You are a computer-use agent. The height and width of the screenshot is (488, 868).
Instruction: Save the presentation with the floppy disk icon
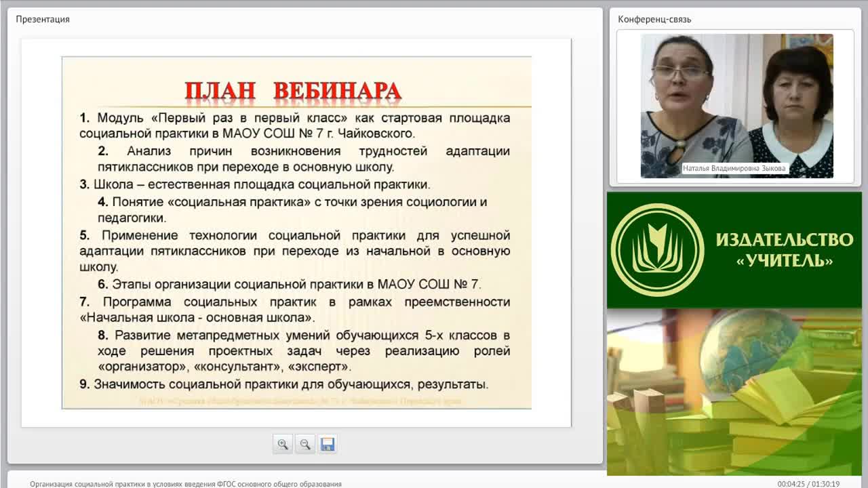point(328,444)
